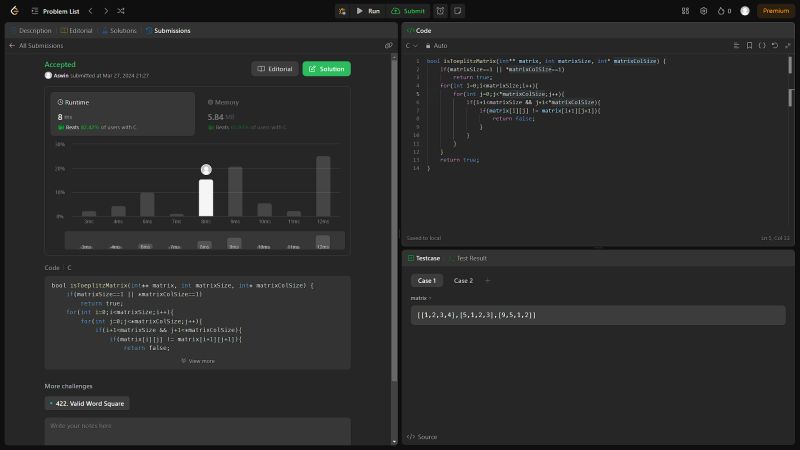Open the profile avatar menu
Image resolution: width=800 pixels, height=450 pixels.
(745, 11)
